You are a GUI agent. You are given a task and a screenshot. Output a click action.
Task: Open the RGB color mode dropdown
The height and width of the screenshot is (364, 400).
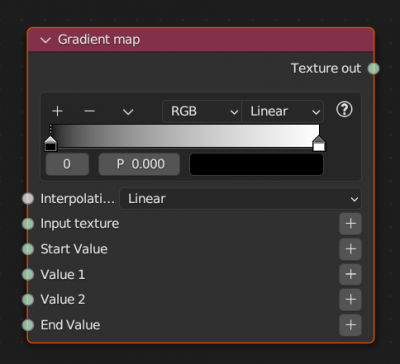coord(202,111)
